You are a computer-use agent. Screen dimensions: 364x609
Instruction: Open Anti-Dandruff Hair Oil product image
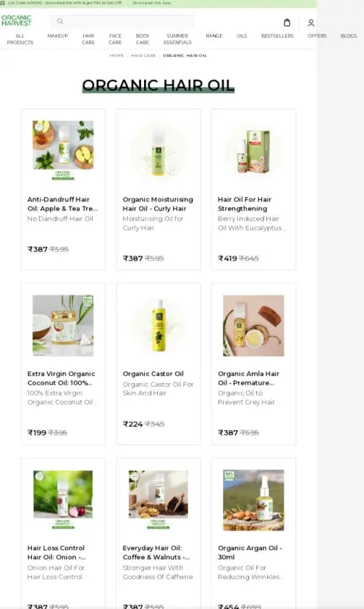point(63,151)
